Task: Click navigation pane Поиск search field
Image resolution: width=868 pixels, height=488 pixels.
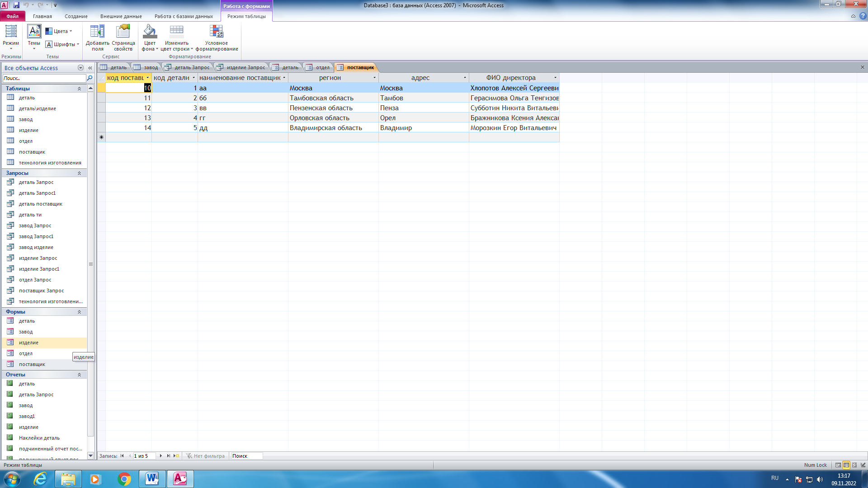Action: tap(44, 78)
